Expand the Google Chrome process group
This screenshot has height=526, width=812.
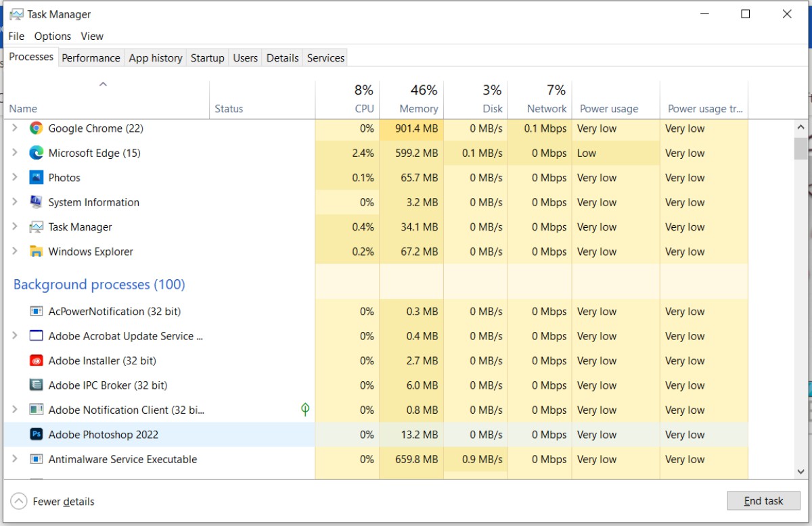click(15, 128)
